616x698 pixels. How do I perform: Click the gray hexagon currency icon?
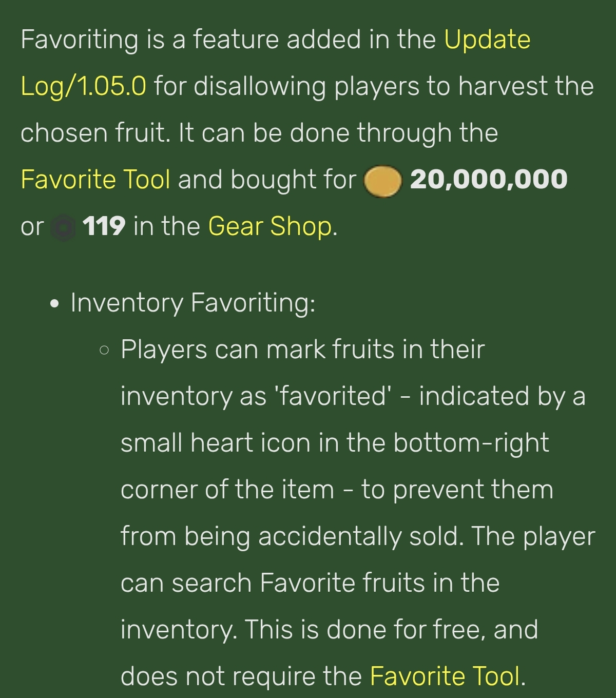click(x=64, y=228)
